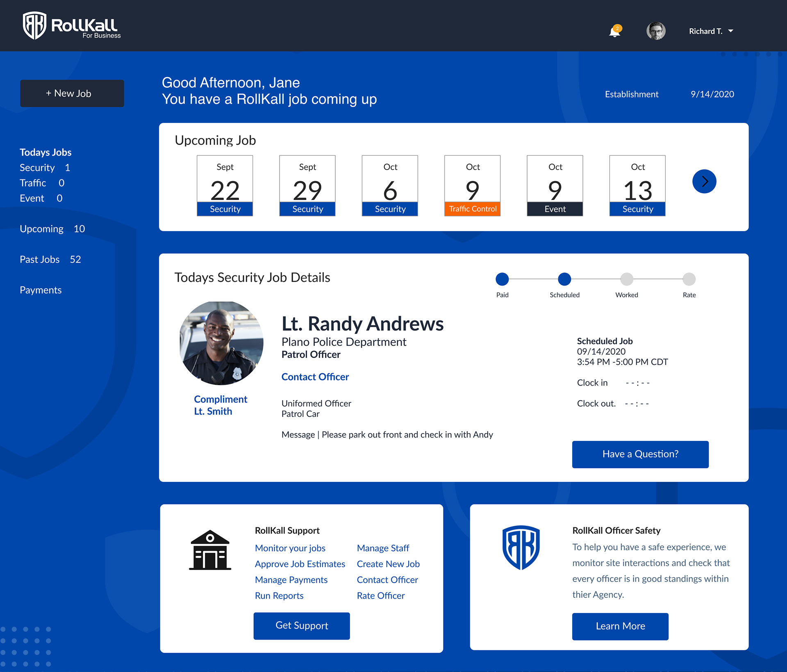
Task: Click the building icon in RollKall Support
Action: pos(210,550)
